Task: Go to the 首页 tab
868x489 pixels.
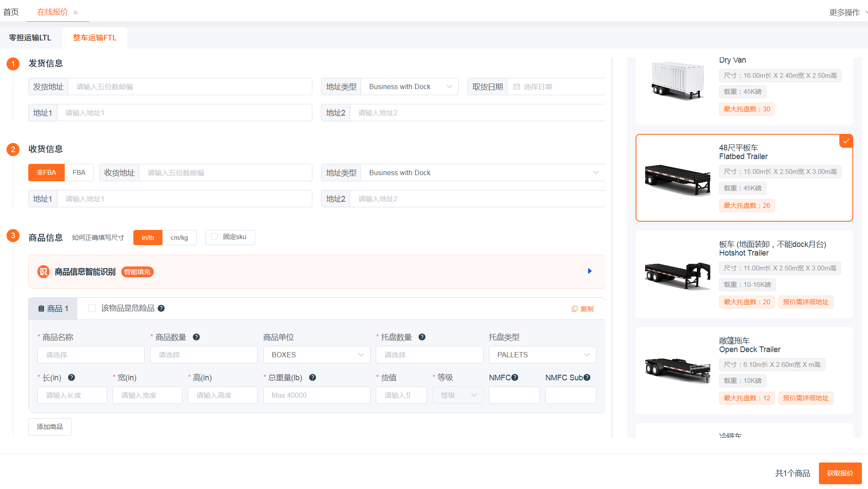Action: click(x=11, y=12)
